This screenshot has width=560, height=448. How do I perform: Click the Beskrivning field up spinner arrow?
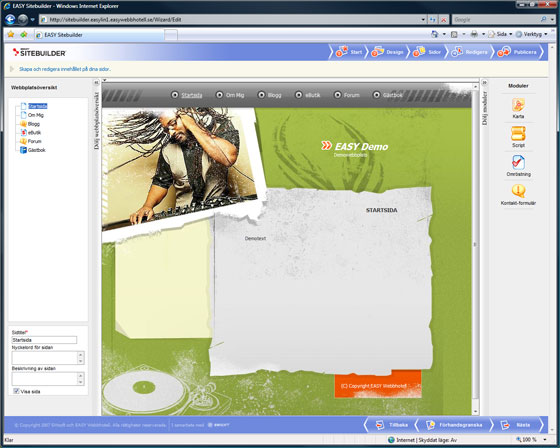(80, 375)
